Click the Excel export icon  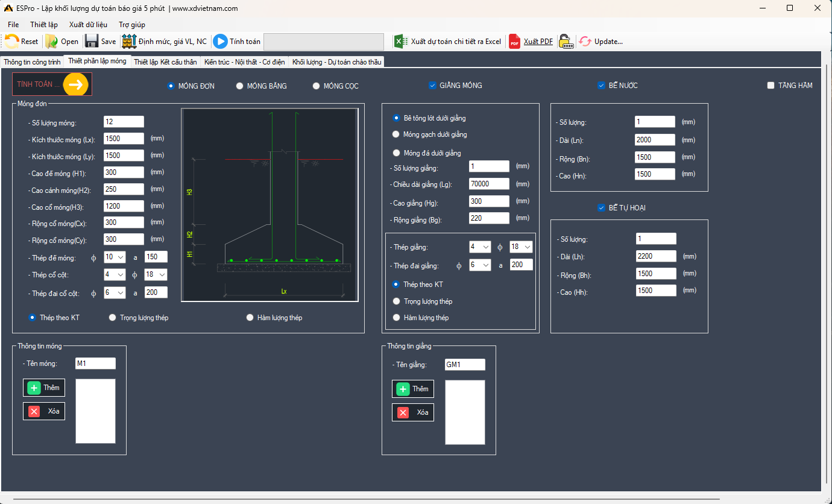pos(400,42)
